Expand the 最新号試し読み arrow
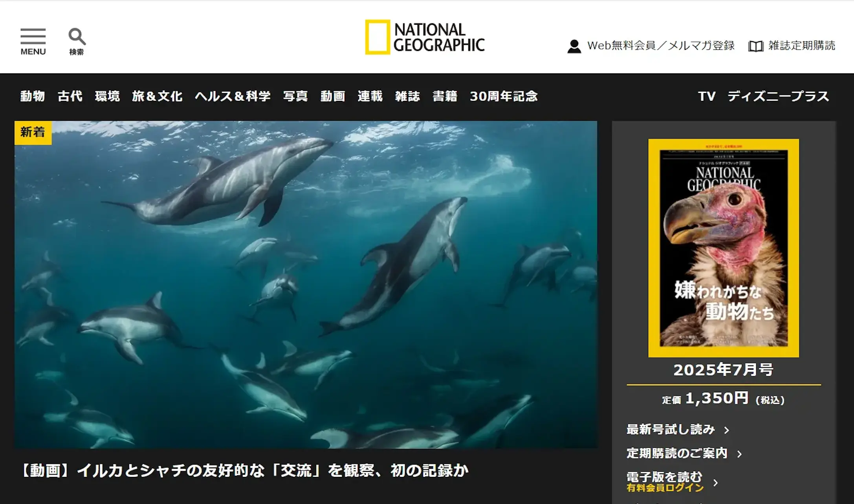854x504 pixels. (x=726, y=430)
